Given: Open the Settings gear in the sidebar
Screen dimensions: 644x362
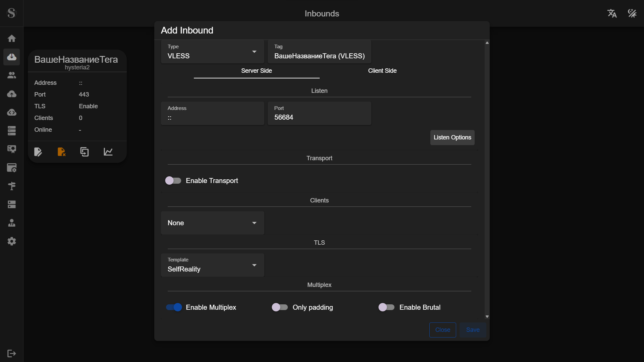Looking at the screenshot, I should click(12, 241).
